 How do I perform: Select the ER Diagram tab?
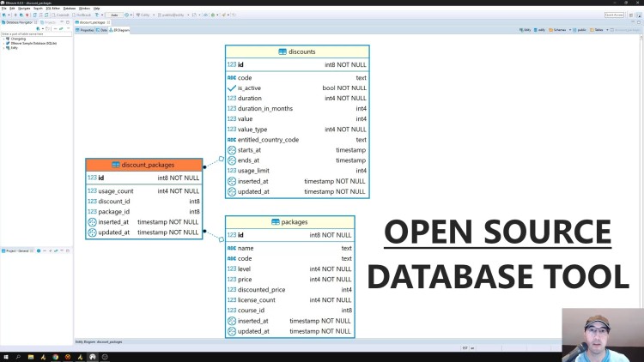click(119, 30)
